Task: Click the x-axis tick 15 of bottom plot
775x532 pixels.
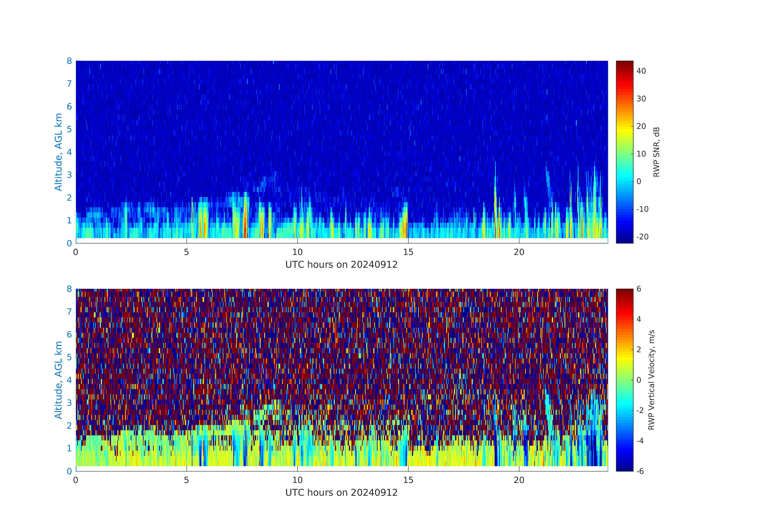Action: (408, 480)
